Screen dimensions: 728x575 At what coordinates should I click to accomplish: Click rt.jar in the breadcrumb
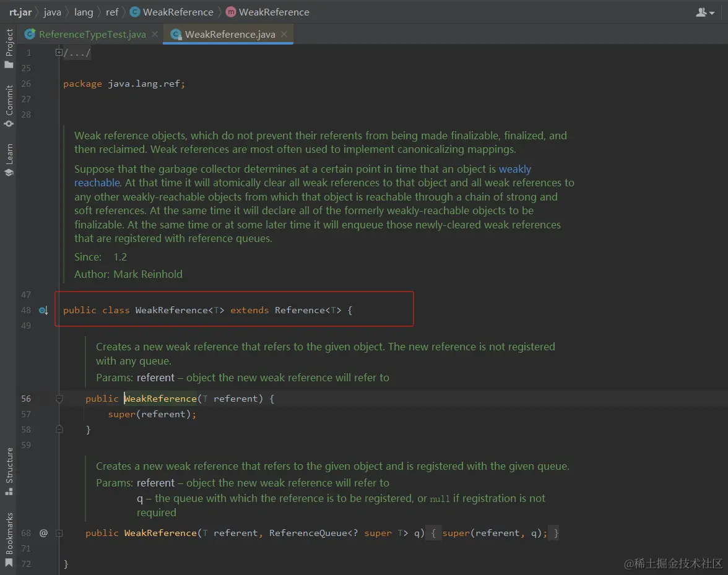(x=20, y=12)
